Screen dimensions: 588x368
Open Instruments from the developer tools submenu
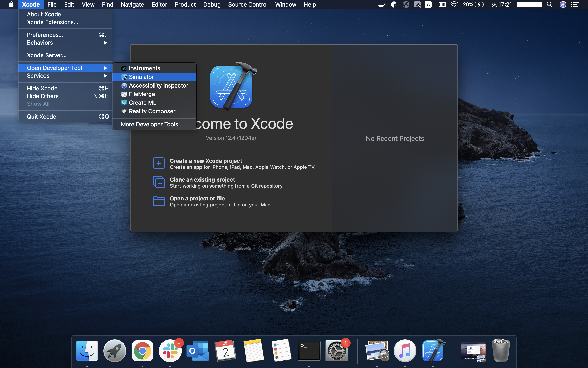(x=154, y=68)
